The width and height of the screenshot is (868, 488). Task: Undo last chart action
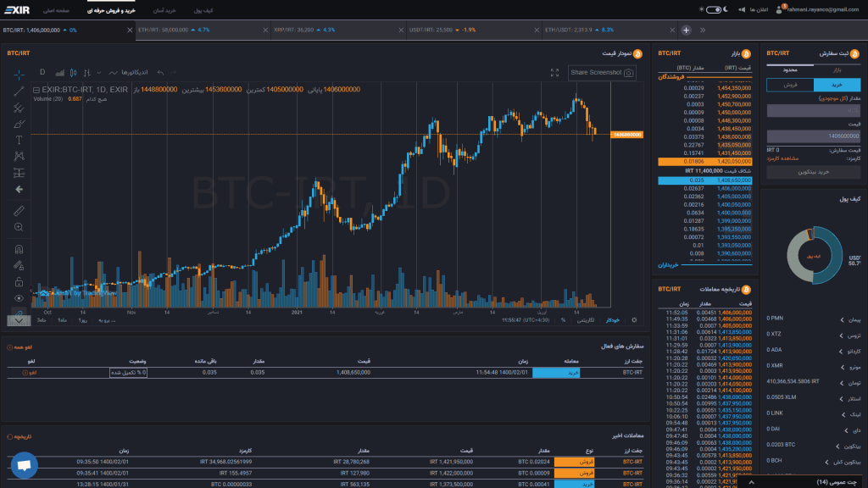pos(160,73)
